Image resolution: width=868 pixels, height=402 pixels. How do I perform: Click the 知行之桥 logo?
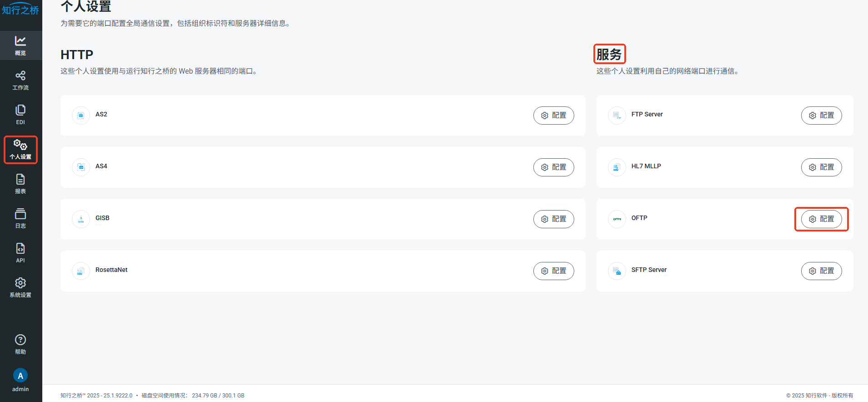(20, 10)
